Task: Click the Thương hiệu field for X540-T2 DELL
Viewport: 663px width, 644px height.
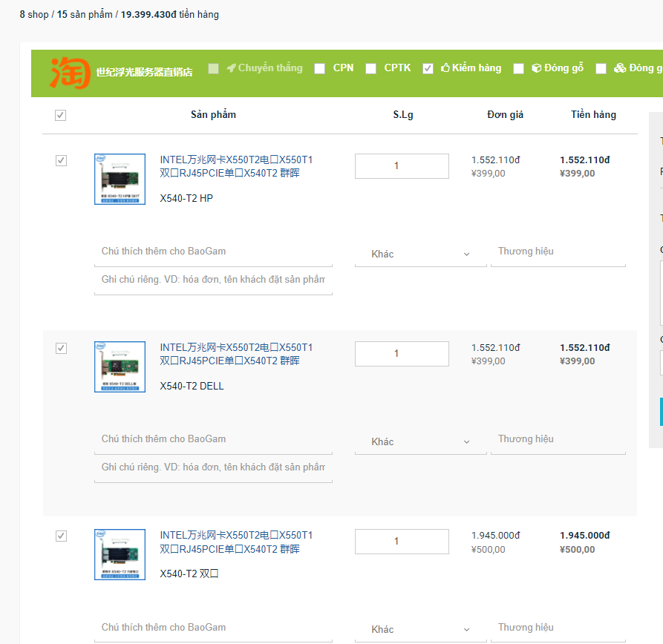Action: [558, 439]
